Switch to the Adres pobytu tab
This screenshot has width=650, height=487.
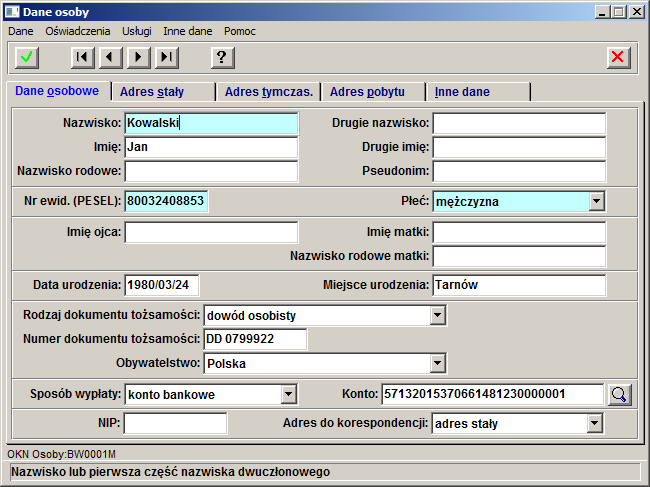(x=374, y=92)
